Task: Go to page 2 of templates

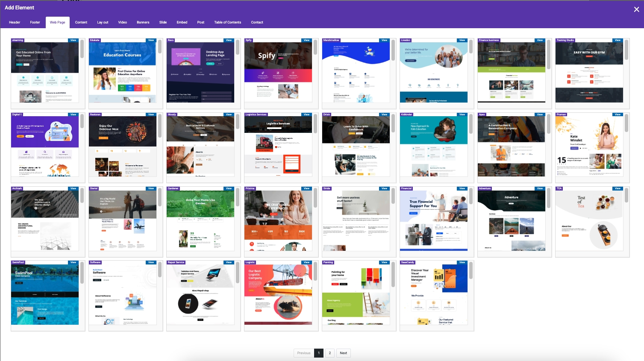Action: [330, 353]
